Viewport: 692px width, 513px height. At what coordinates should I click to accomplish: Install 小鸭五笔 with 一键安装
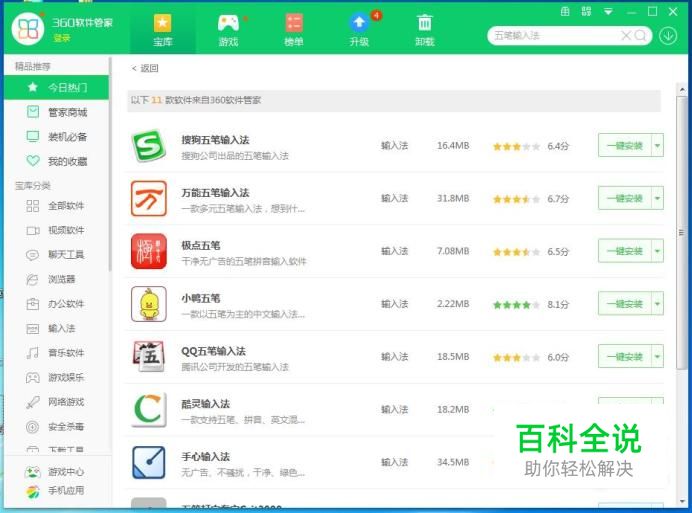625,304
